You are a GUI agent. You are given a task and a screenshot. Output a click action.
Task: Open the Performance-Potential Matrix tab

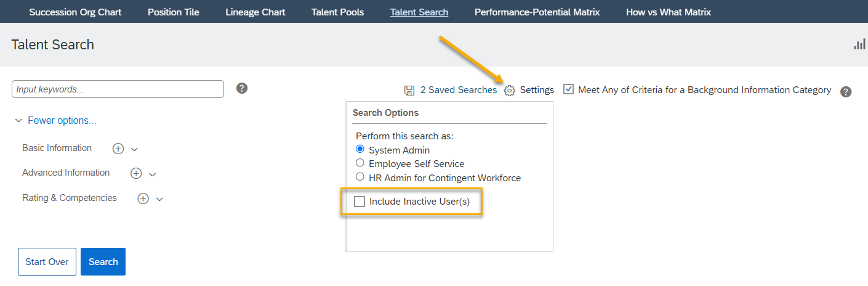(537, 12)
